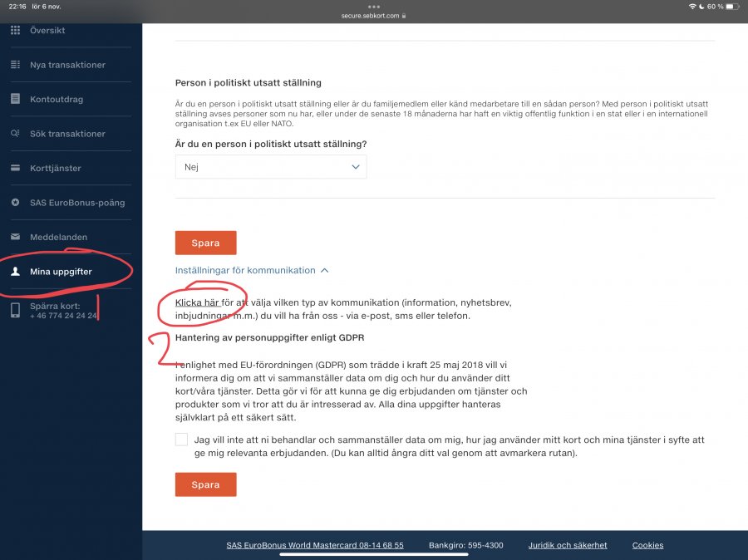Click the Korttjänster card icon
748x560 pixels.
[x=15, y=168]
